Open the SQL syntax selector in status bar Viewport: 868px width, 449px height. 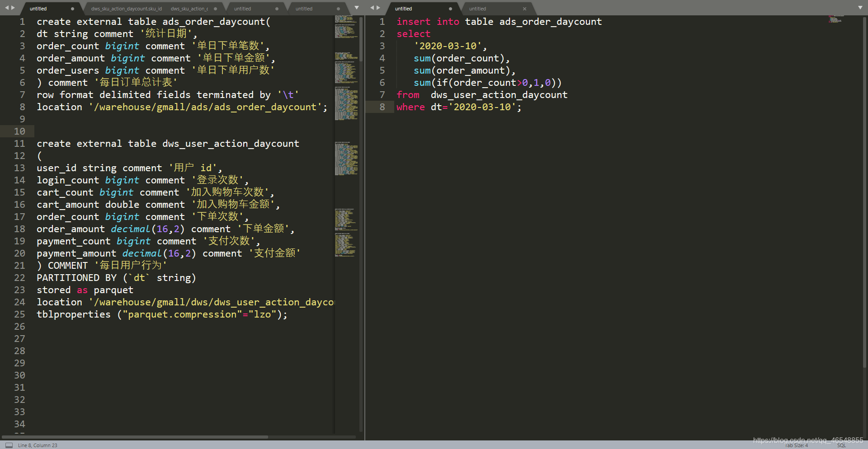841,445
